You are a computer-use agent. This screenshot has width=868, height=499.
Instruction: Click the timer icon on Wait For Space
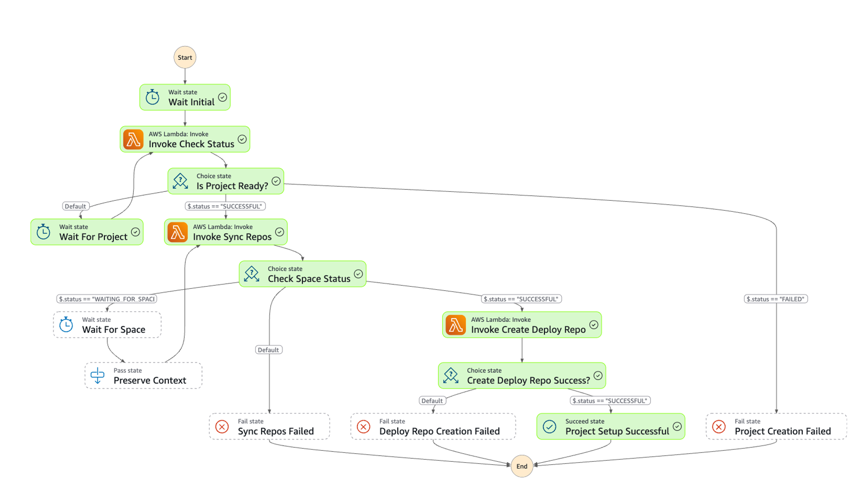[66, 325]
